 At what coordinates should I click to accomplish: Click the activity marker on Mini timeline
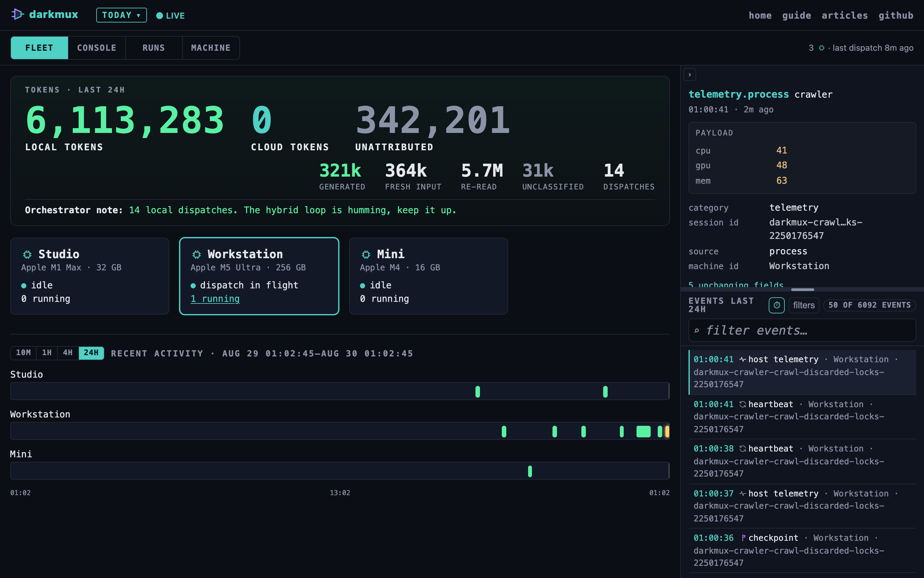[530, 471]
